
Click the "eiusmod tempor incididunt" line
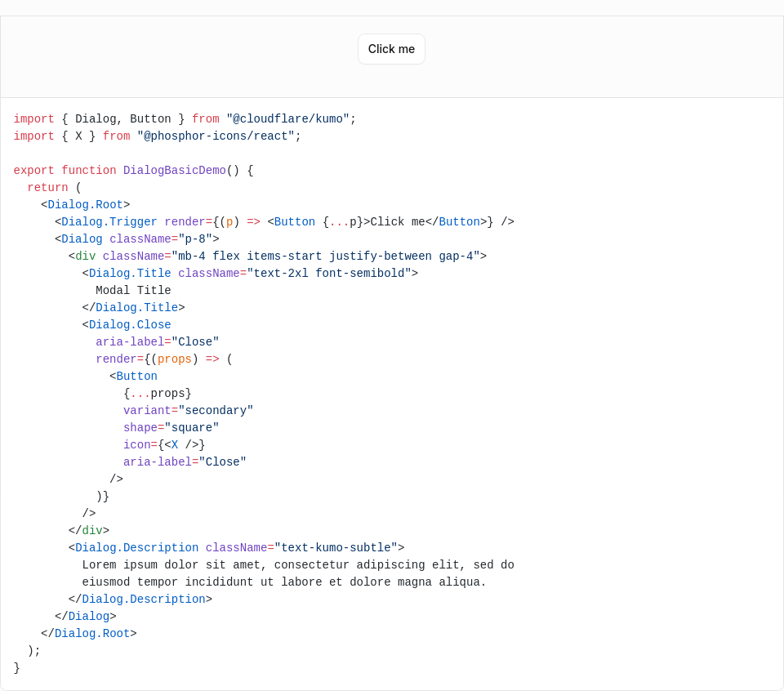click(x=284, y=582)
